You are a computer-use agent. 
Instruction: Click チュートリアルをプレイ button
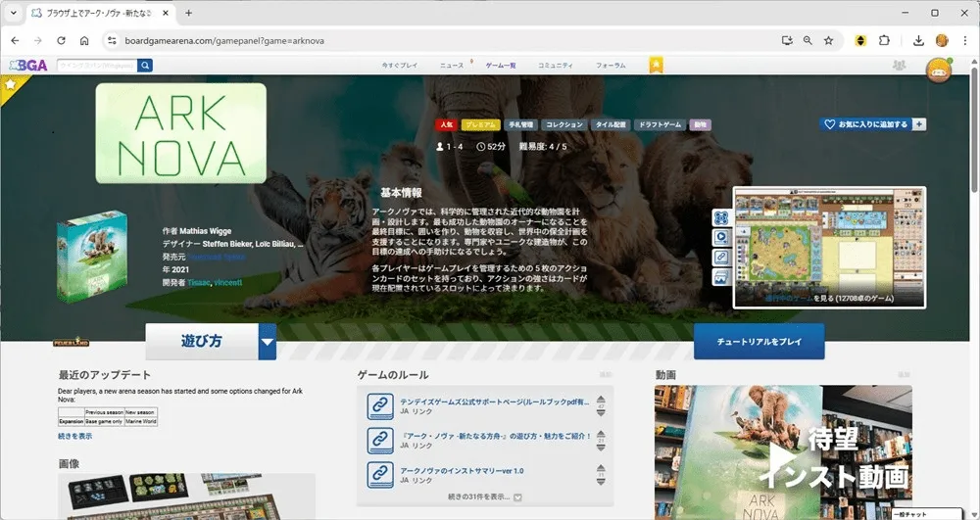(759, 342)
